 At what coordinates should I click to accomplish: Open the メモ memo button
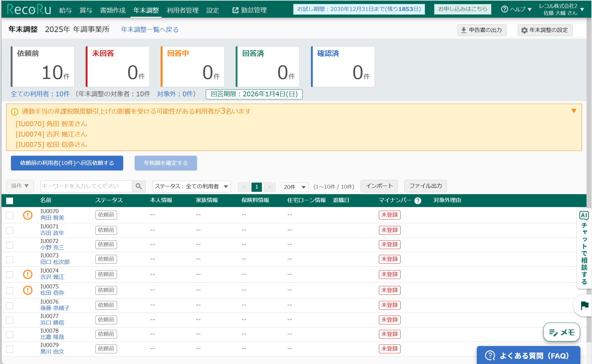(562, 332)
